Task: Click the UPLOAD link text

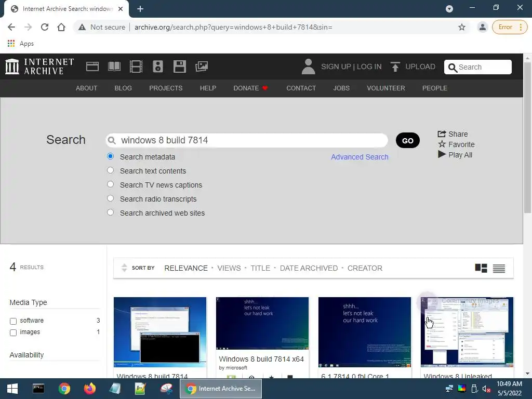Action: tap(420, 66)
